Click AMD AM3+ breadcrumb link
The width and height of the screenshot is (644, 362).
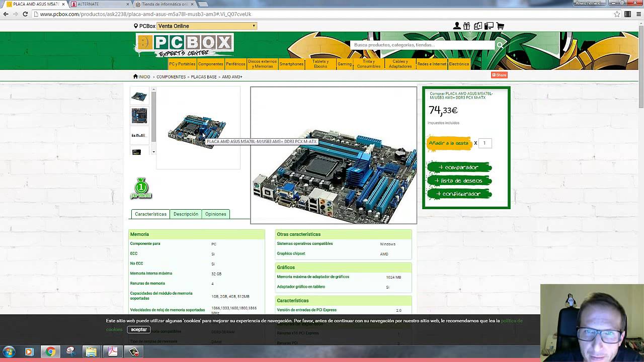(x=232, y=77)
